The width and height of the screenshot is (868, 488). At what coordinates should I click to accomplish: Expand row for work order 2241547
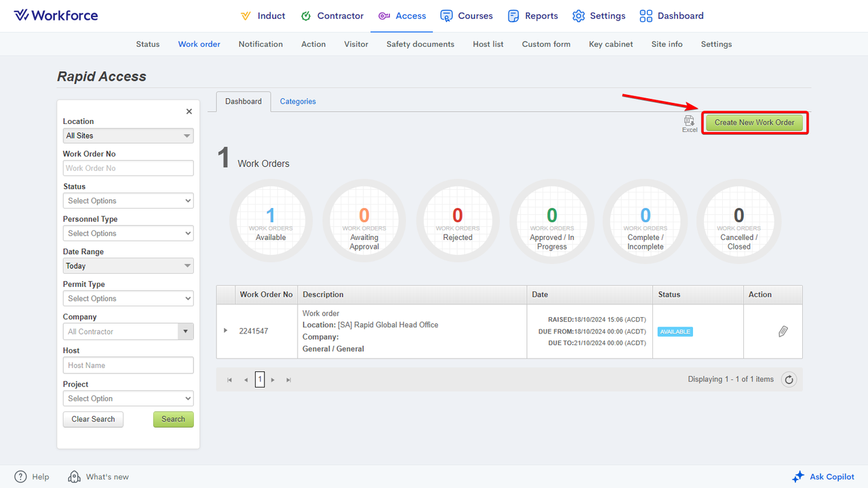226,331
